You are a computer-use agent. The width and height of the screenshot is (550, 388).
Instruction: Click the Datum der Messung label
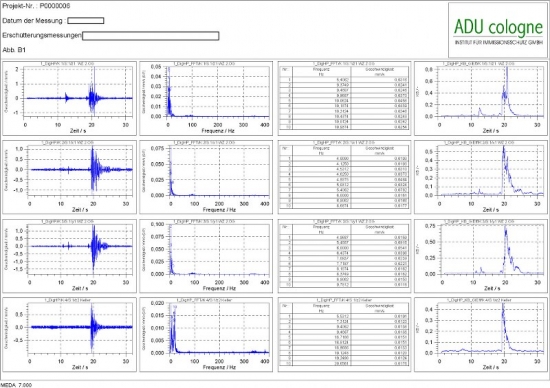coord(34,21)
